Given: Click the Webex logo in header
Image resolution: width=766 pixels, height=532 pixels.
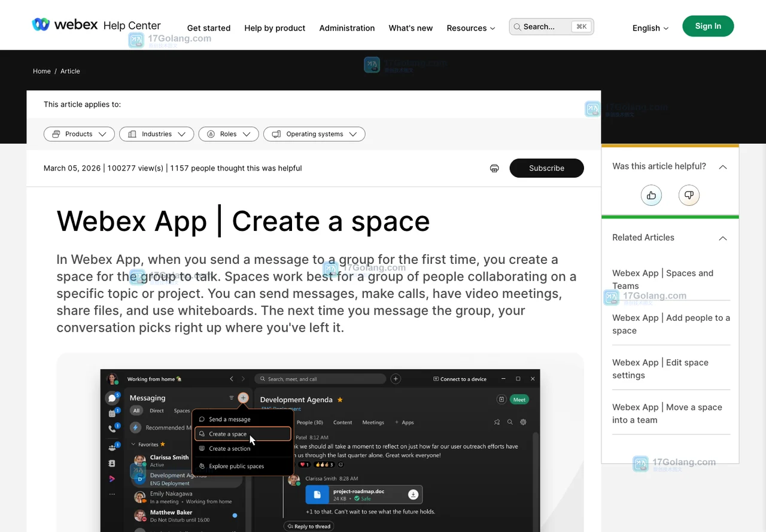Looking at the screenshot, I should pos(65,25).
